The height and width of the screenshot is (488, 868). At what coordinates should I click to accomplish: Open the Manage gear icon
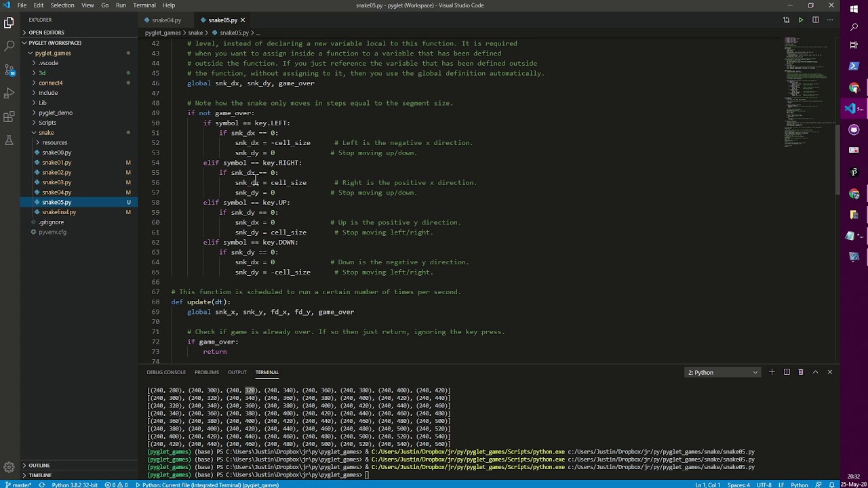(x=9, y=467)
